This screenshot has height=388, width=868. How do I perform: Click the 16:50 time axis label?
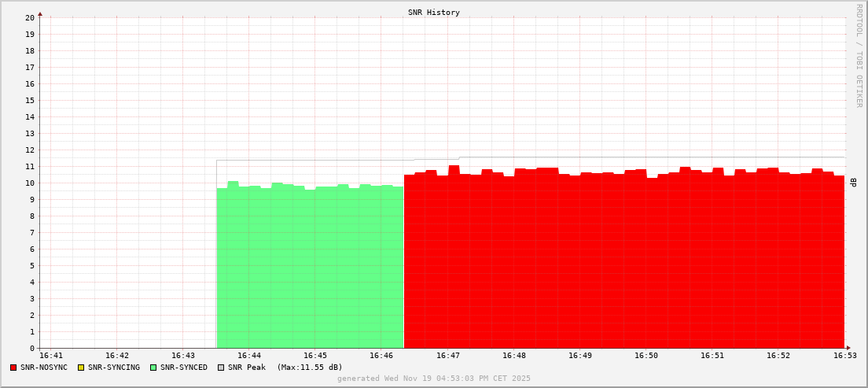tap(646, 356)
